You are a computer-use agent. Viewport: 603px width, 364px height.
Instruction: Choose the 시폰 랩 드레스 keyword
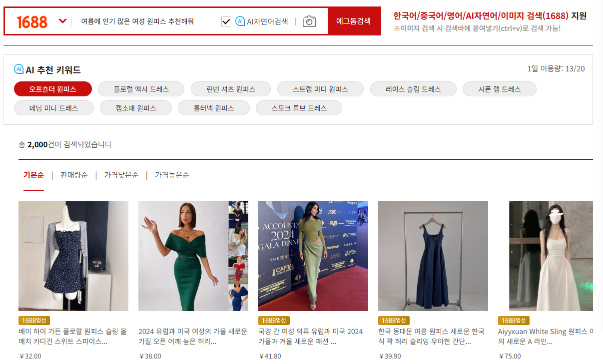pos(500,89)
